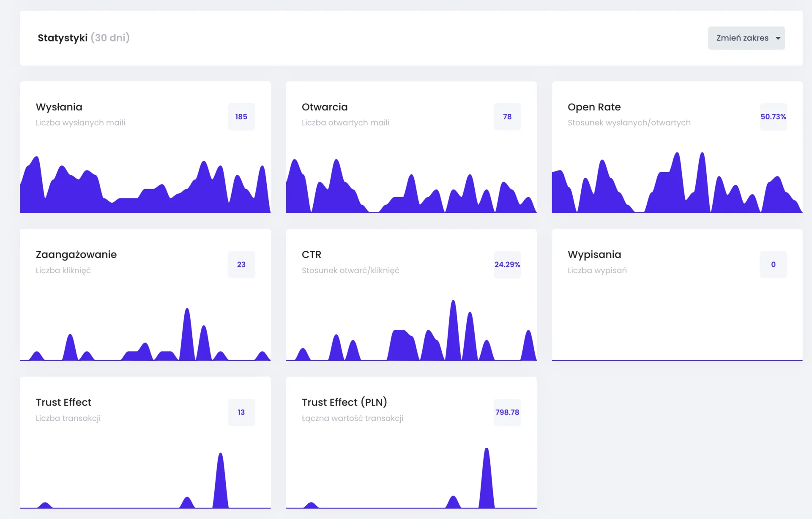
Task: Click the CTR card title
Action: point(312,255)
